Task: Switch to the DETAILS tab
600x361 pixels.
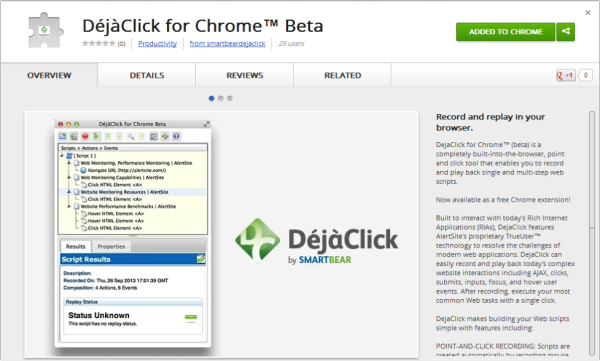Action: point(147,75)
